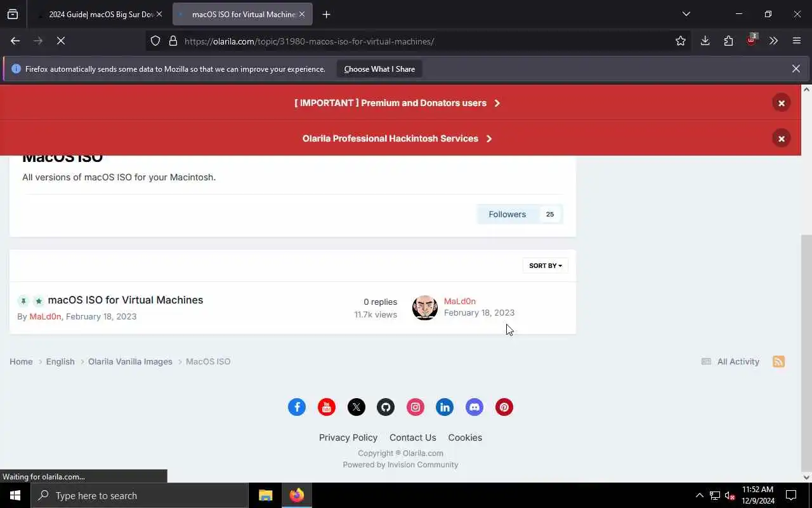Open File Explorer from the taskbar

pos(265,495)
